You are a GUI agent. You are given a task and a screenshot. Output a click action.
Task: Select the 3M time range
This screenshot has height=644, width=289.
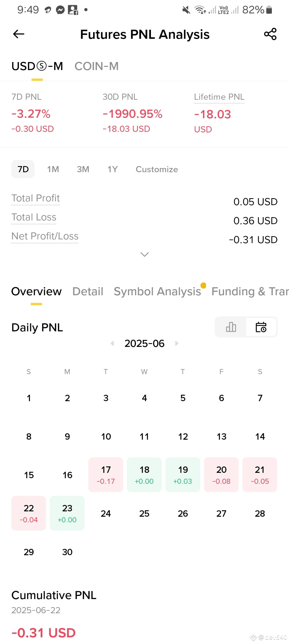click(83, 169)
